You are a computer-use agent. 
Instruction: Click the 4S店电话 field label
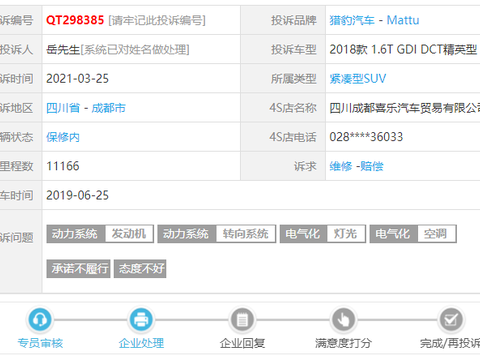[293, 137]
